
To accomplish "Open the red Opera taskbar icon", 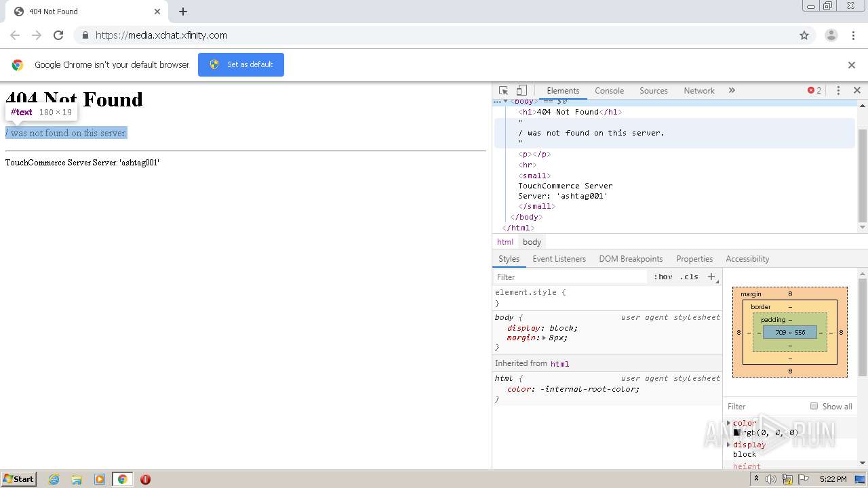I will point(145,479).
